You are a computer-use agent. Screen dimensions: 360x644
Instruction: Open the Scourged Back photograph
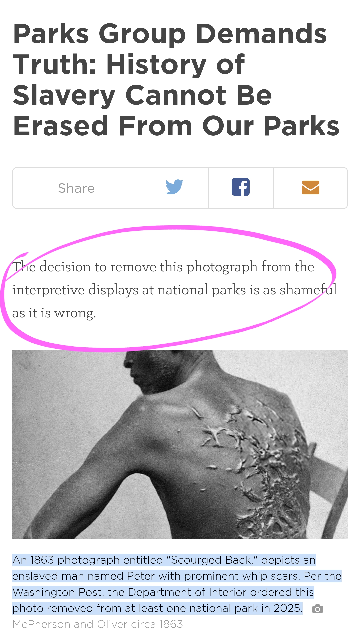[180, 444]
